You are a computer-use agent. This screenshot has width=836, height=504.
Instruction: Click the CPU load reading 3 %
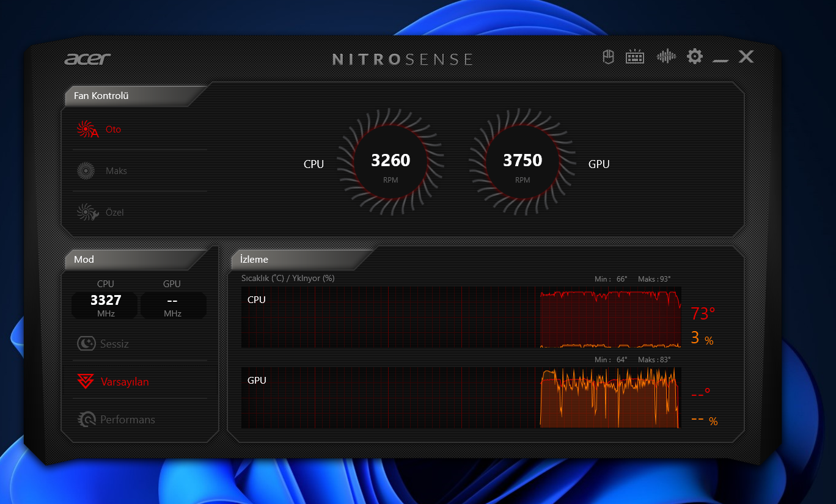click(702, 338)
